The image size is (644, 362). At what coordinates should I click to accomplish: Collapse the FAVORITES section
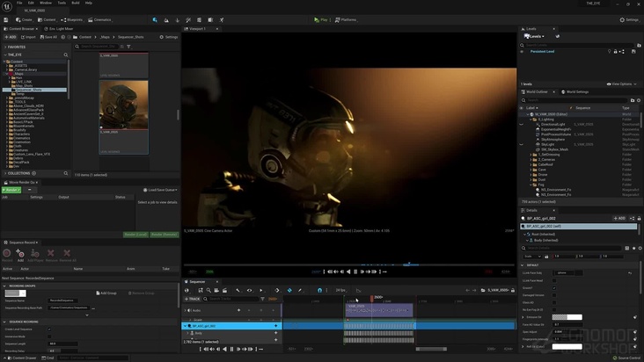[x=5, y=47]
